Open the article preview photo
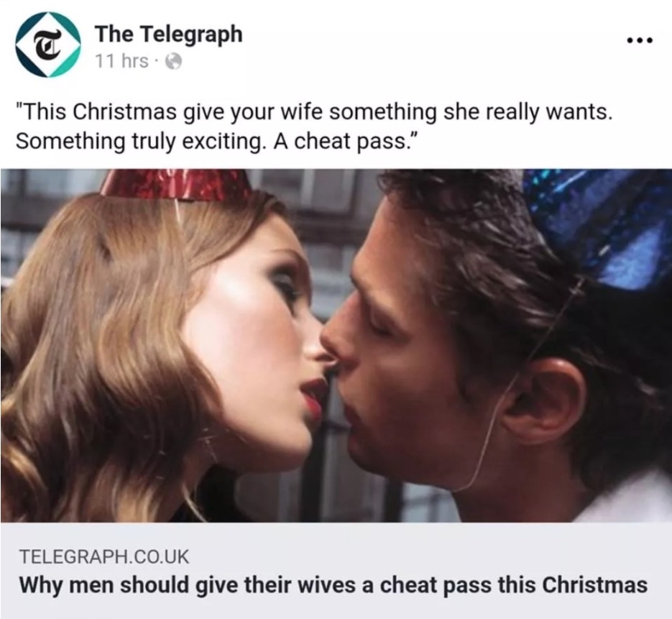This screenshot has height=619, width=672. point(336,346)
